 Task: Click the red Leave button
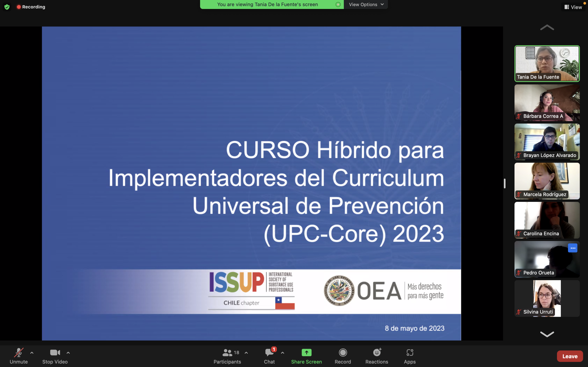570,356
